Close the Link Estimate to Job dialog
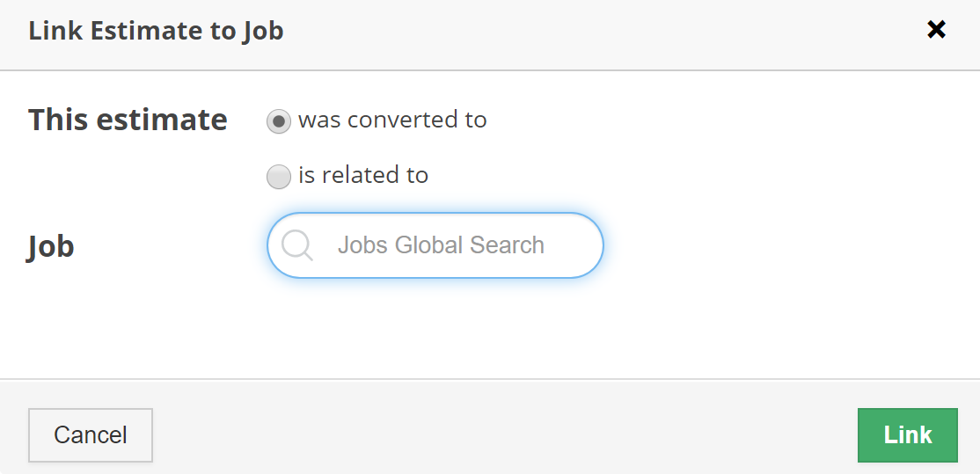 936,30
